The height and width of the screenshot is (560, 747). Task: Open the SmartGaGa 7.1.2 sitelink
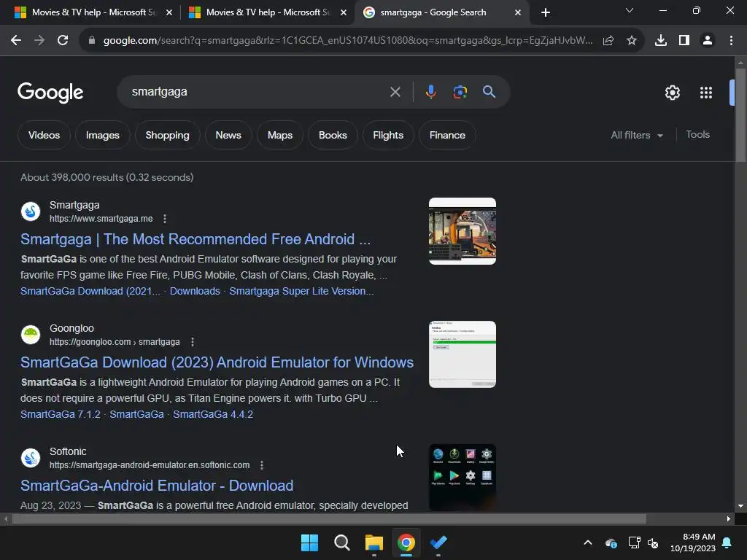(61, 414)
